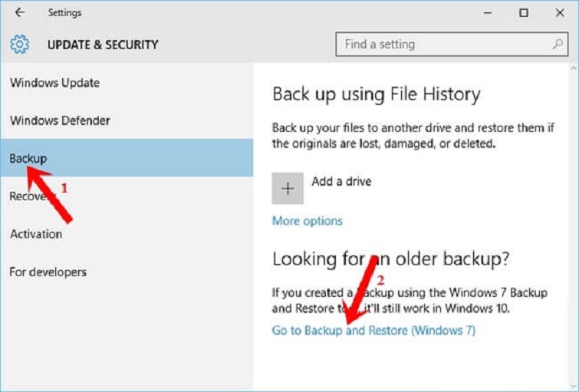Image resolution: width=579 pixels, height=392 pixels.
Task: Open the Windows Update section
Action: [x=54, y=83]
